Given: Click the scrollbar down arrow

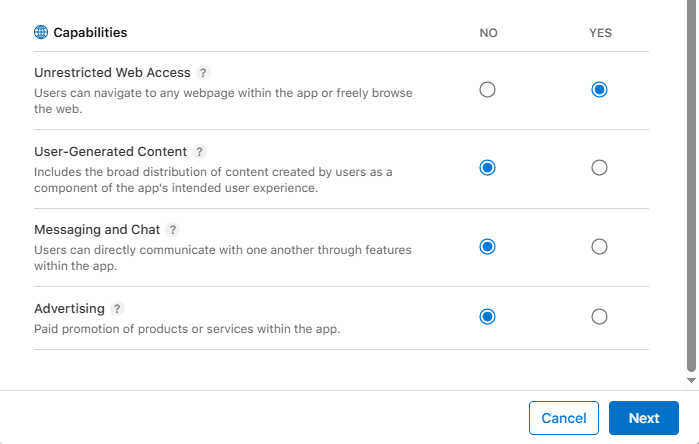Looking at the screenshot, I should tap(690, 381).
